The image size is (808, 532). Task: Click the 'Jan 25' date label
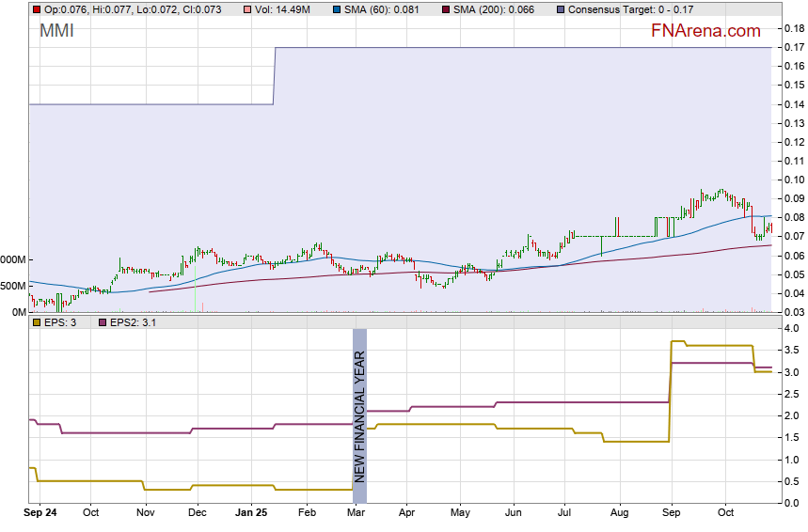tap(251, 514)
